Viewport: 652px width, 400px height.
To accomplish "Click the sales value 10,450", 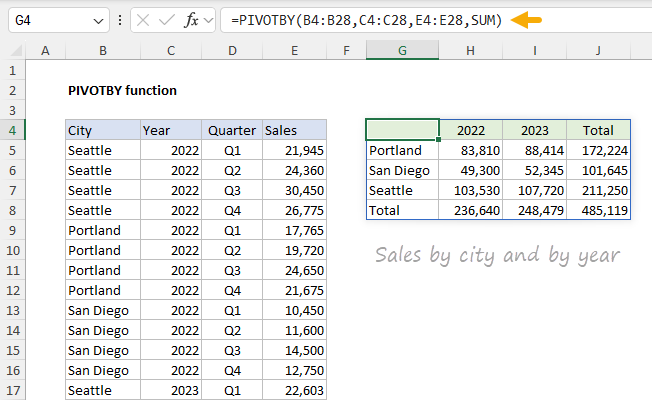I will (x=294, y=310).
